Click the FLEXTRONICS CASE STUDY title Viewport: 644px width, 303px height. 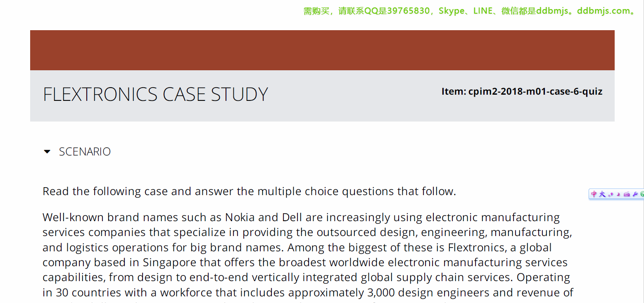155,95
